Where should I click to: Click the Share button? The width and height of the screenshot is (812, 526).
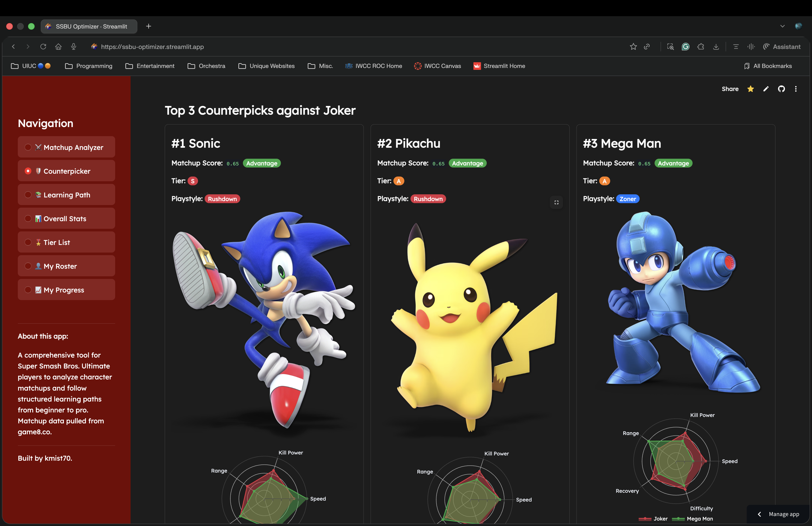[730, 89]
